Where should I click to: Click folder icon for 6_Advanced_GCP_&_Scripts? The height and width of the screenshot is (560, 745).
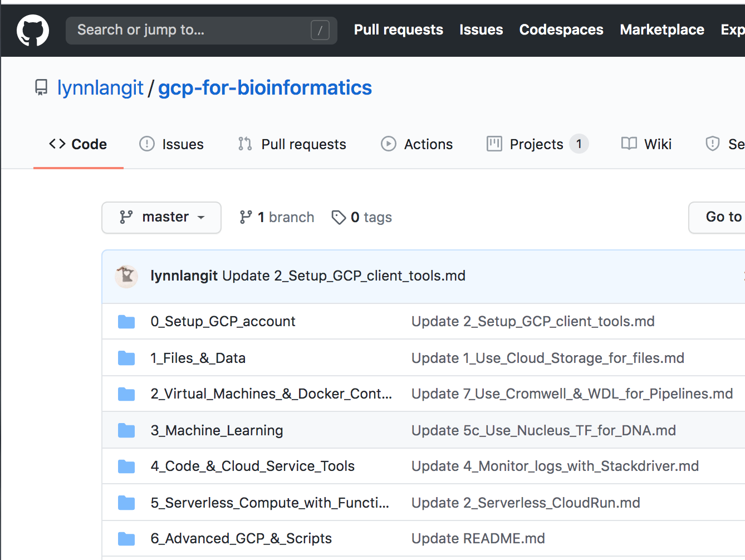126,539
